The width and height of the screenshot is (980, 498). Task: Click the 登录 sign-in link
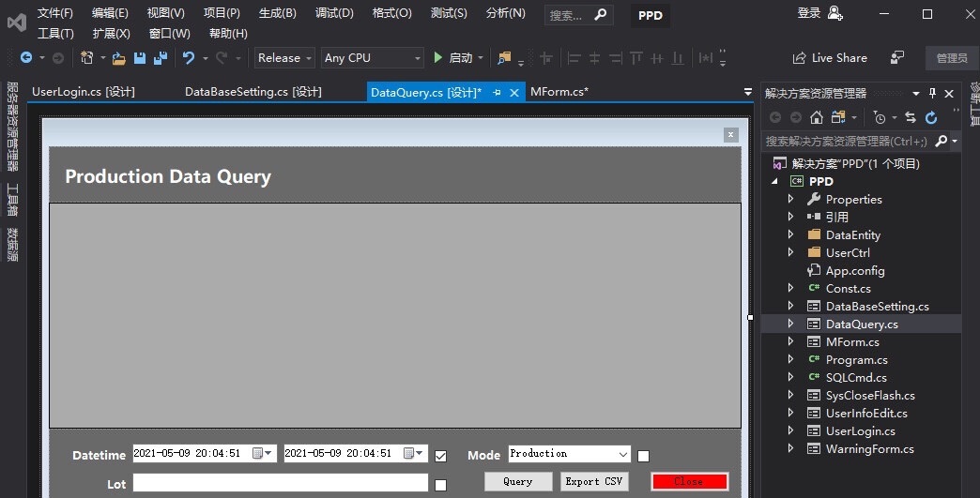coord(809,13)
